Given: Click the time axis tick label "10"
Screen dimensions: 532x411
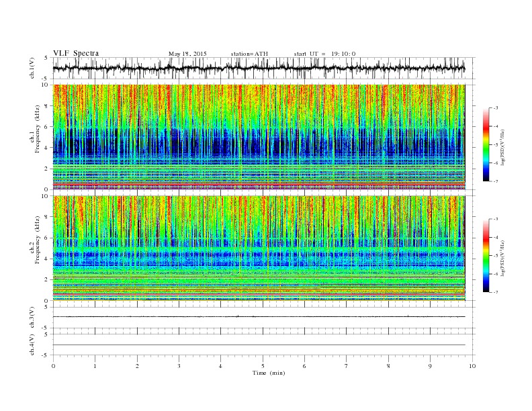Looking at the screenshot, I should coord(472,366).
